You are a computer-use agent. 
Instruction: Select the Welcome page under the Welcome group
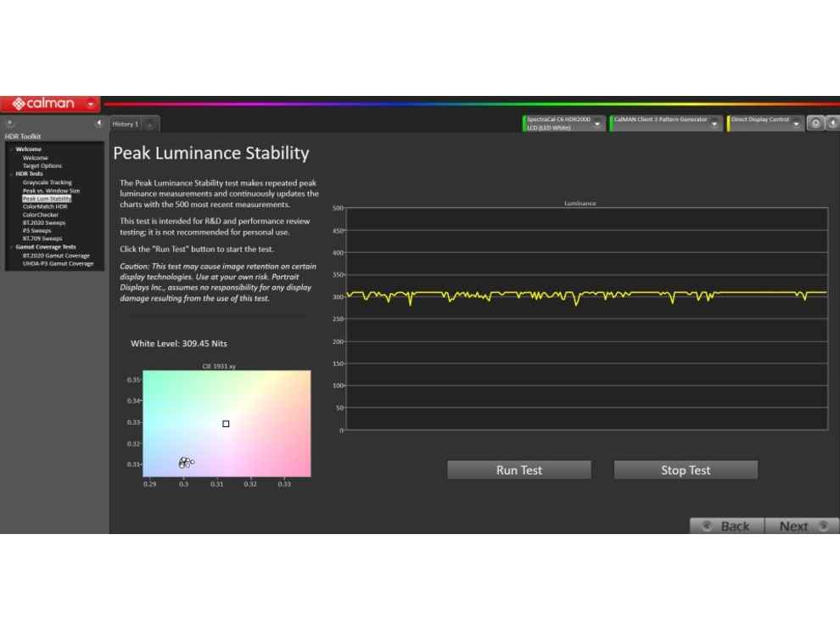(x=36, y=158)
